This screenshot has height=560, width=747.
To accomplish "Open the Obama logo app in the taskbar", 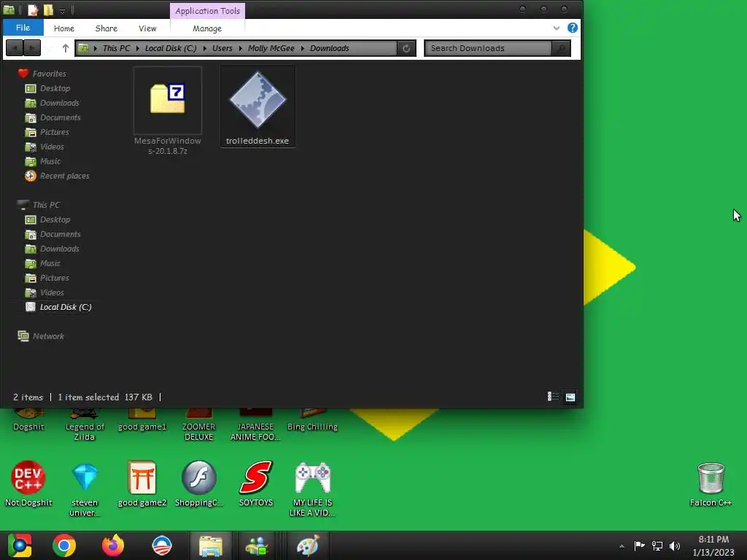I will [162, 545].
